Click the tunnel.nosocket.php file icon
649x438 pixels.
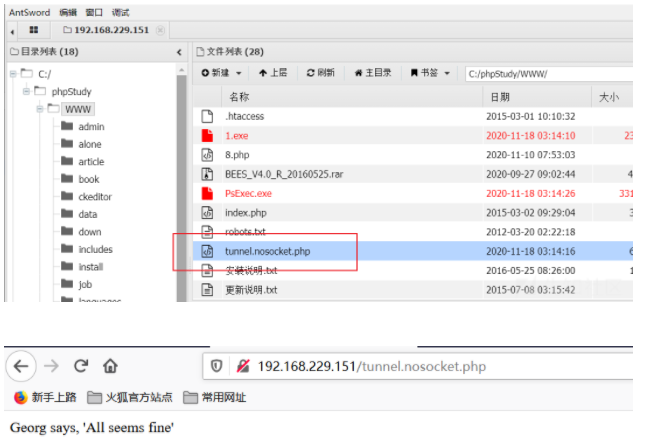tap(207, 251)
